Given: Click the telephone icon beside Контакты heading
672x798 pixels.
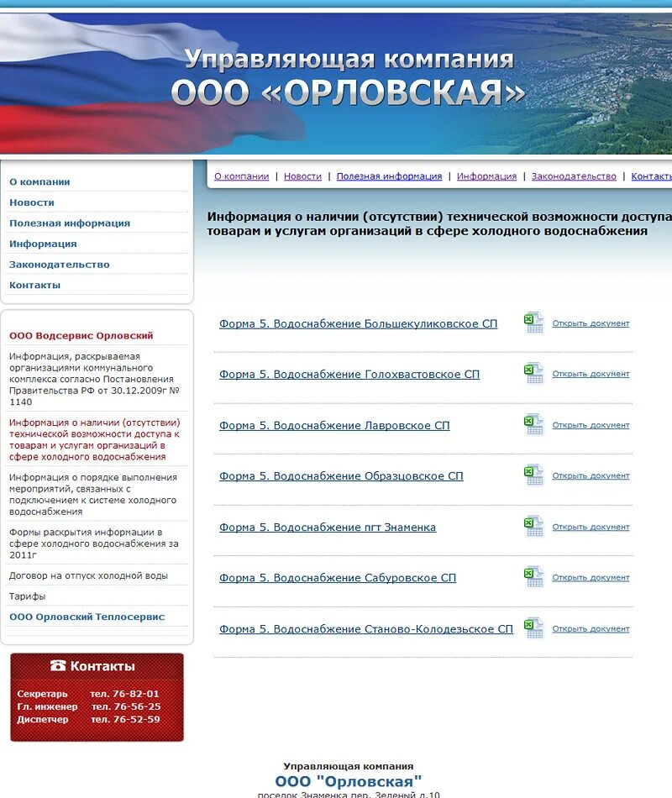Looking at the screenshot, I should tap(58, 665).
